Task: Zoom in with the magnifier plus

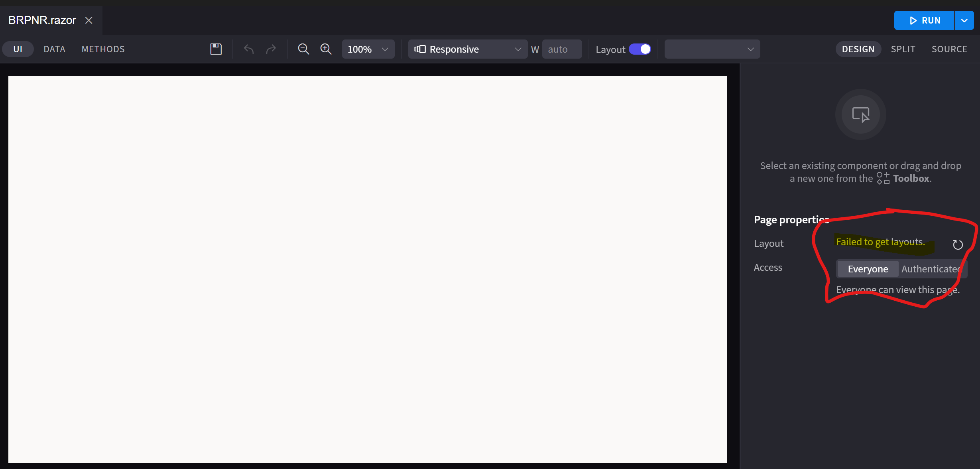Action: 326,49
